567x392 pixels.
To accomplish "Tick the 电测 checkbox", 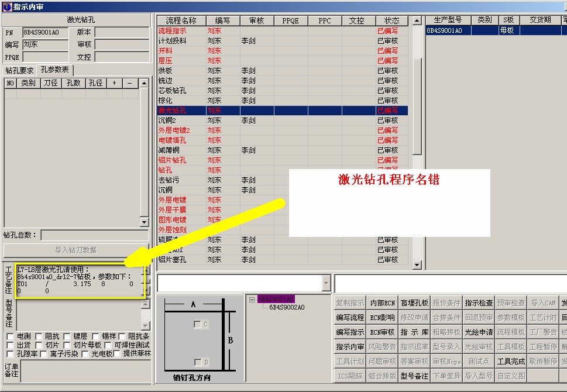I will tap(10, 336).
